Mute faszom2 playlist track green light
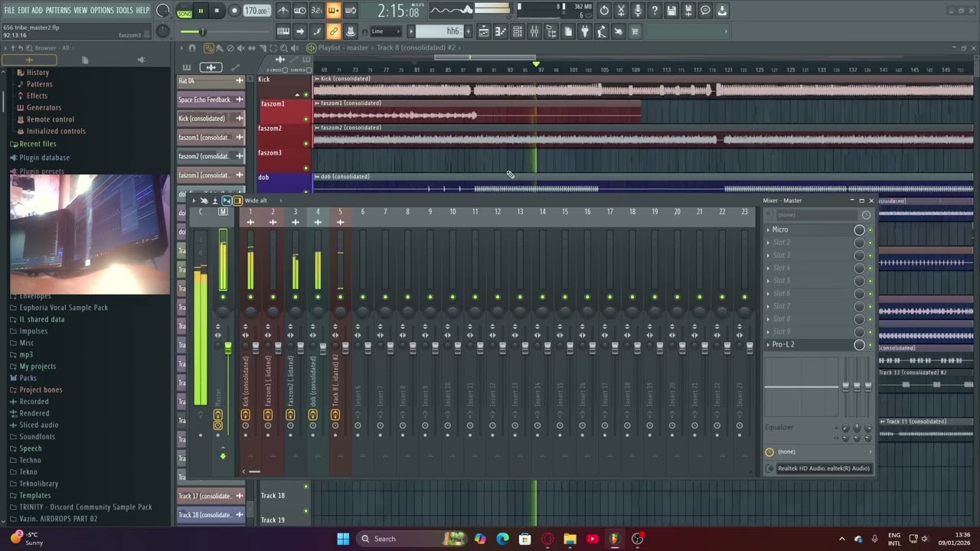The width and height of the screenshot is (980, 551). (x=306, y=144)
